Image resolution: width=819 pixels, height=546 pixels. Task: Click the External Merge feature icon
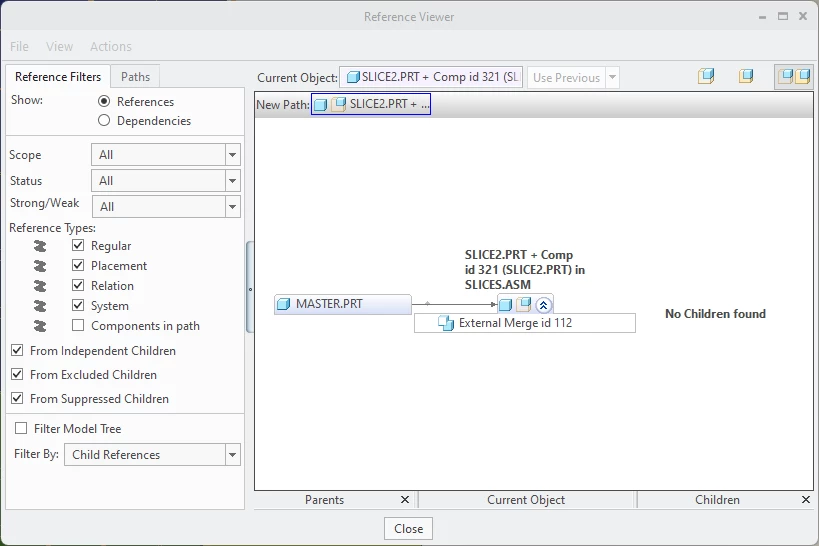(x=446, y=323)
